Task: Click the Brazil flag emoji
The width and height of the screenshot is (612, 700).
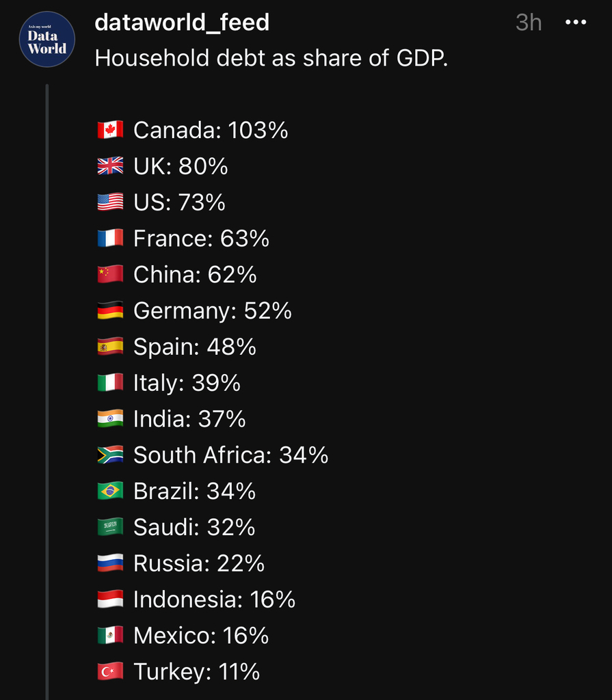Action: 110,491
